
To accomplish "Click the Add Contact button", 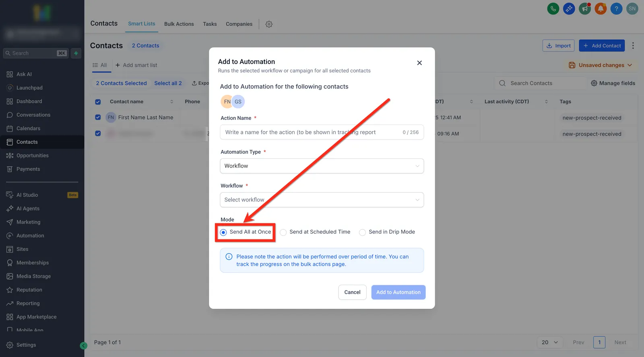I will click(602, 45).
